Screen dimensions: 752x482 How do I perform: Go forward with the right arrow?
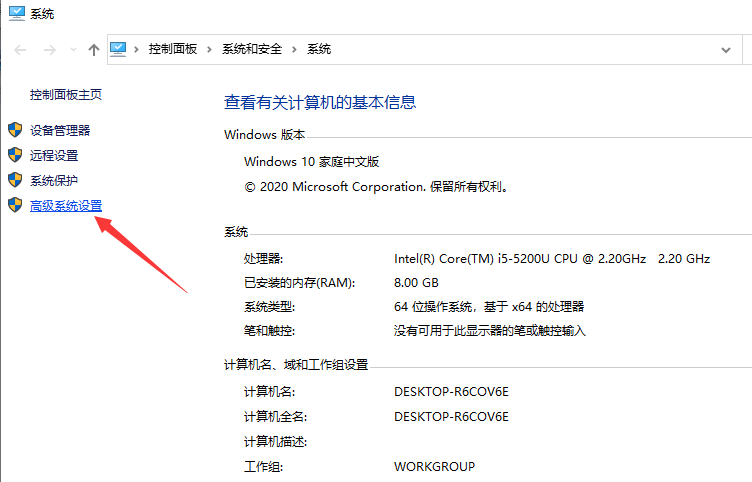point(50,49)
